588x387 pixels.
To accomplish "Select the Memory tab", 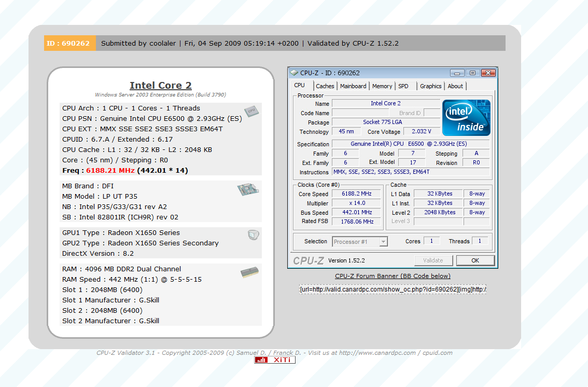I will pyautogui.click(x=382, y=86).
